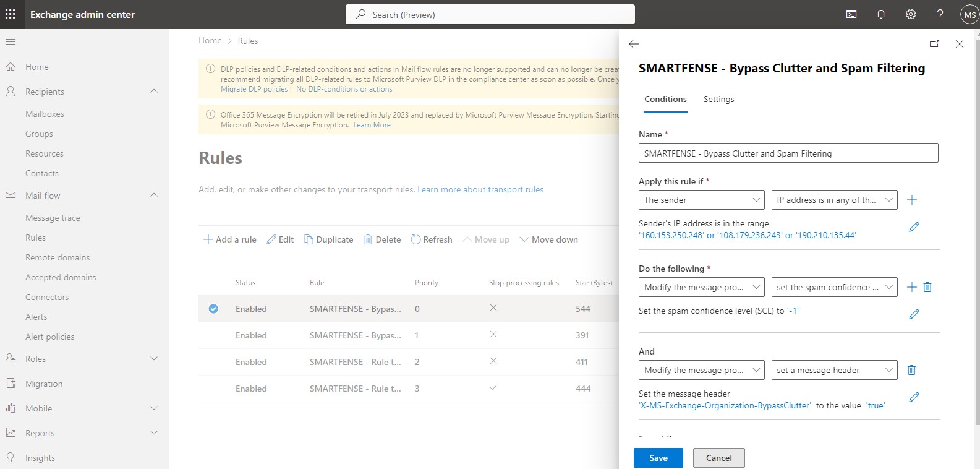Click the header name 'X-MS-Exchange-Organization-BypassClutter'
980x469 pixels.
[725, 405]
